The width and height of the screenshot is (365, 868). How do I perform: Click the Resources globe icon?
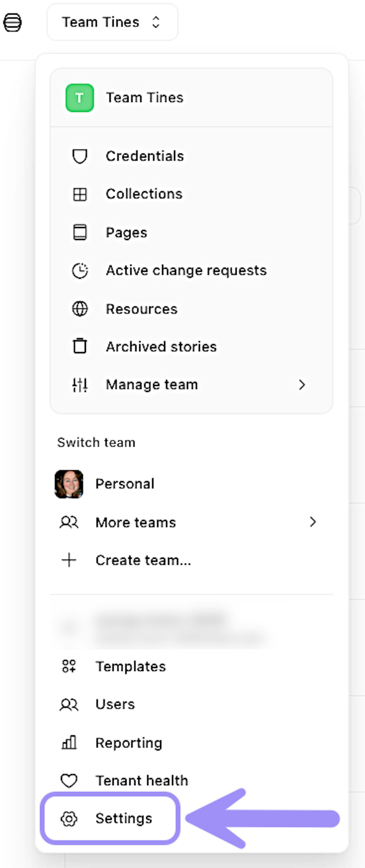[80, 309]
